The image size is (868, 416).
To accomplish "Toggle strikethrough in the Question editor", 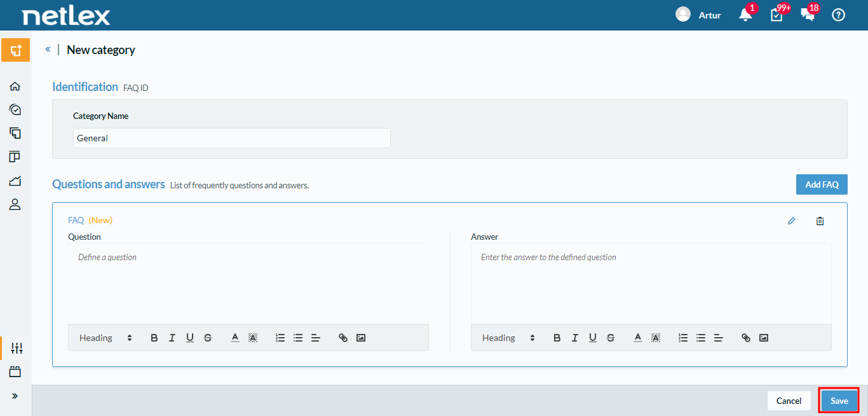I will tap(208, 338).
